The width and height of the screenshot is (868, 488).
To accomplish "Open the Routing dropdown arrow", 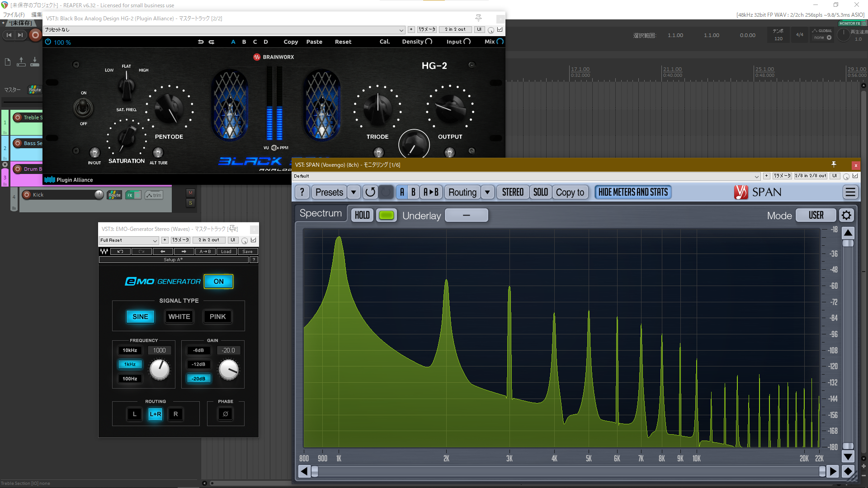I will pos(487,192).
